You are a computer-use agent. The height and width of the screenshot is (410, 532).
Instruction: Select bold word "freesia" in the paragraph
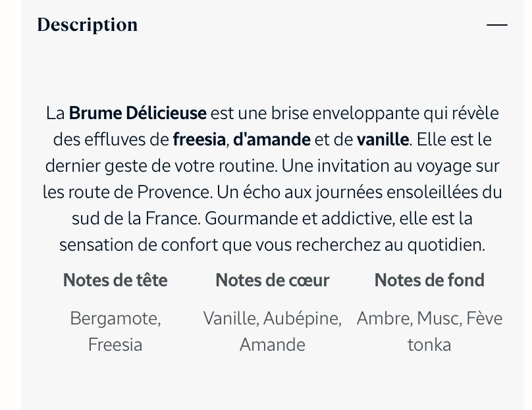(199, 140)
